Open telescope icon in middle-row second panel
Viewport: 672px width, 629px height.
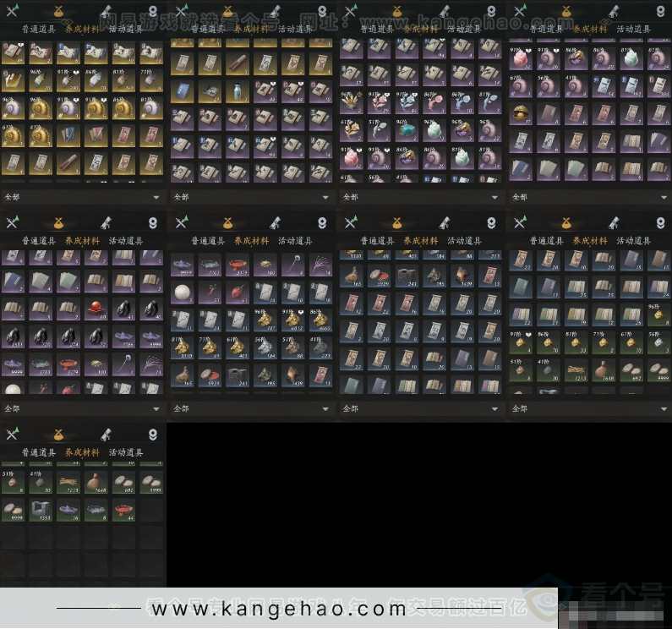pyautogui.click(x=276, y=223)
